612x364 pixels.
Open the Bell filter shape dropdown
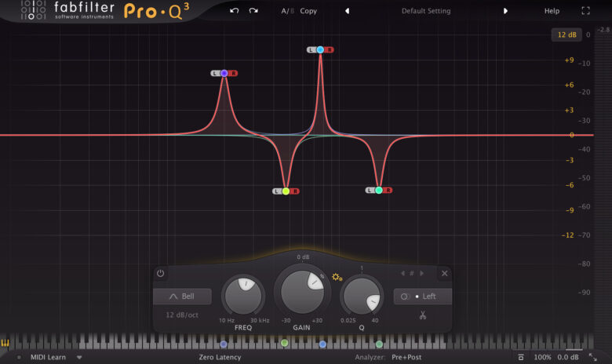[182, 297]
